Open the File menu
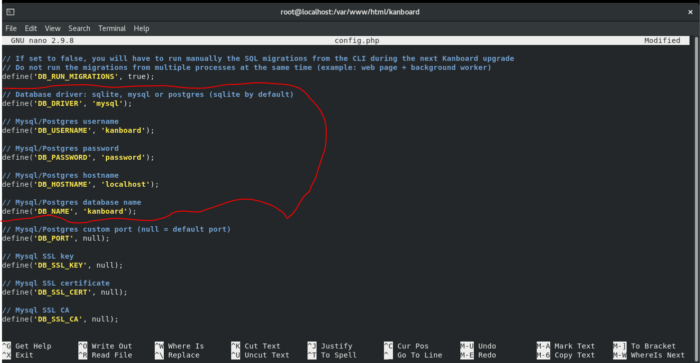Viewport: 700px width, 363px height. (11, 28)
